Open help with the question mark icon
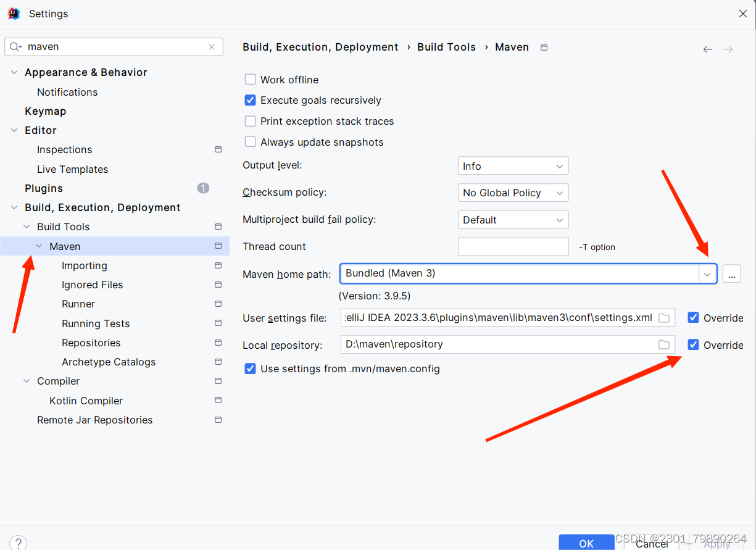 18,543
